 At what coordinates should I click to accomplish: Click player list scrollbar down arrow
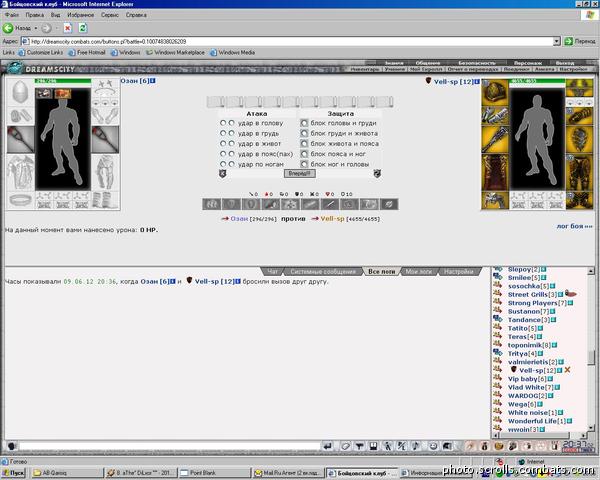(591, 428)
